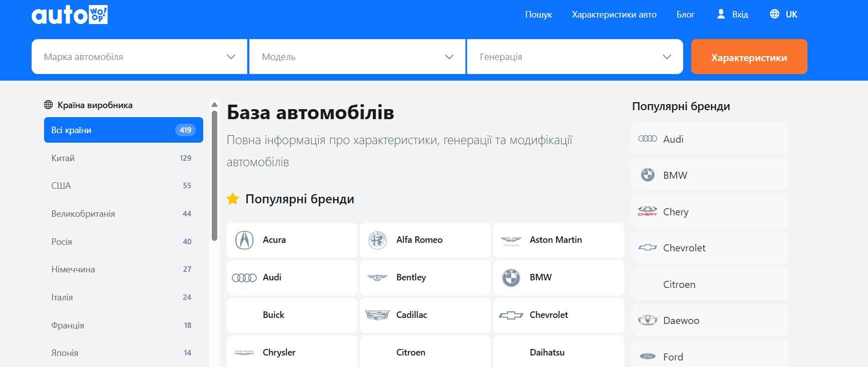Open Citroen in the right sidebar list
868x367 pixels.
click(710, 284)
